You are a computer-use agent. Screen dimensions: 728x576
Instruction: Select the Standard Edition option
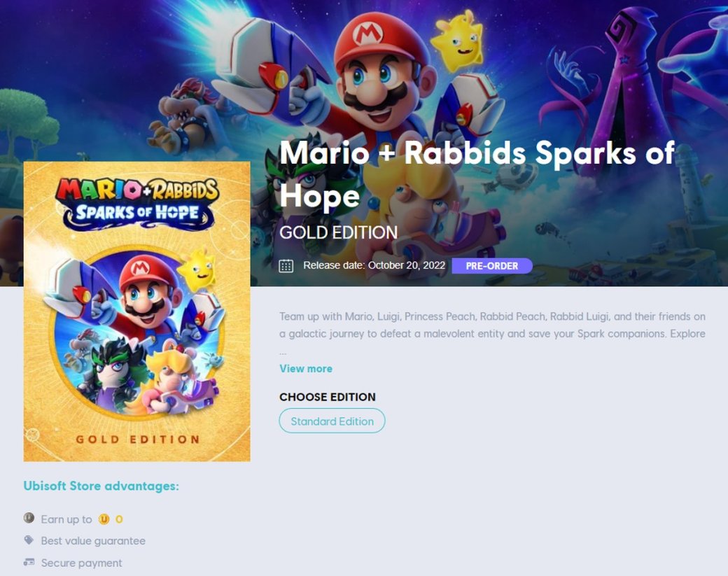(332, 421)
